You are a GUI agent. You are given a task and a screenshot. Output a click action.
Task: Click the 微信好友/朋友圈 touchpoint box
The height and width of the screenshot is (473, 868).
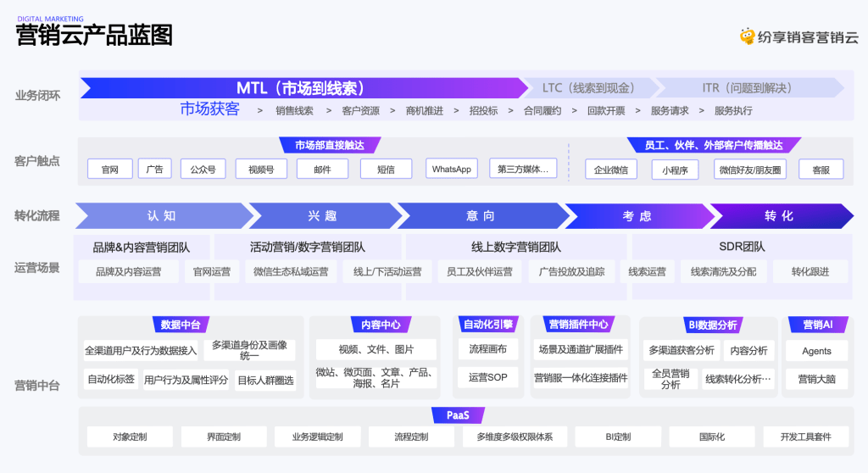coord(750,170)
